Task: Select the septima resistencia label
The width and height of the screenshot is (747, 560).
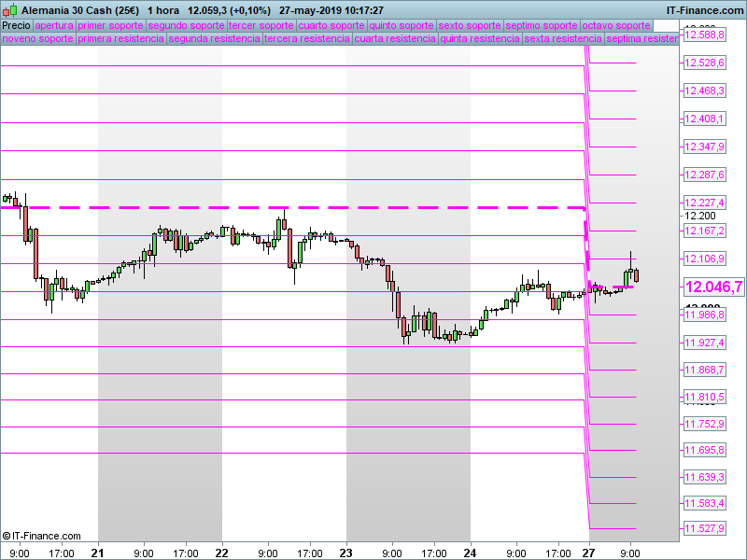Action: click(642, 38)
